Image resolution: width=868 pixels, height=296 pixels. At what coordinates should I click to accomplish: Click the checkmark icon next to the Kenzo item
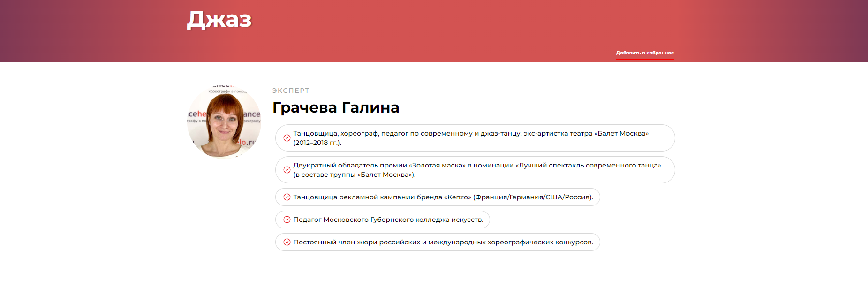click(287, 197)
